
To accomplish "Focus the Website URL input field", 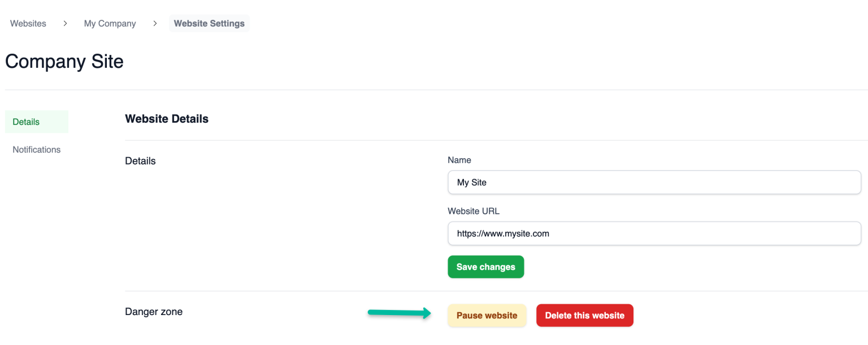I will coord(654,233).
